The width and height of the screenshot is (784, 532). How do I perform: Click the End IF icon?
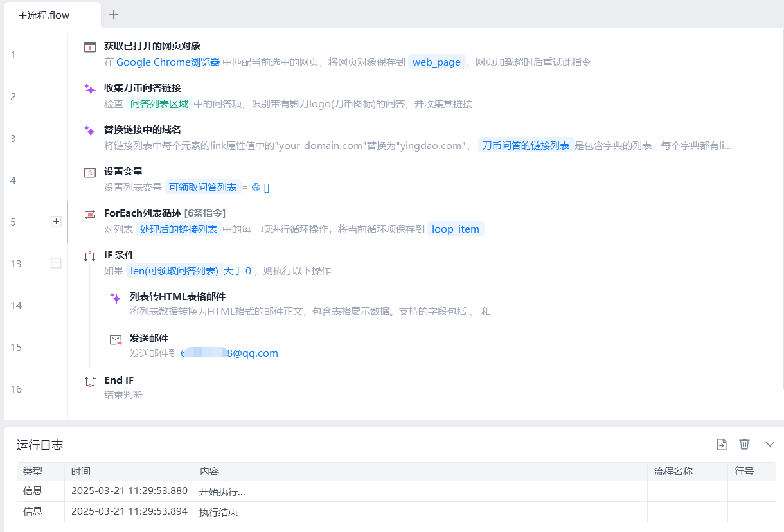90,381
